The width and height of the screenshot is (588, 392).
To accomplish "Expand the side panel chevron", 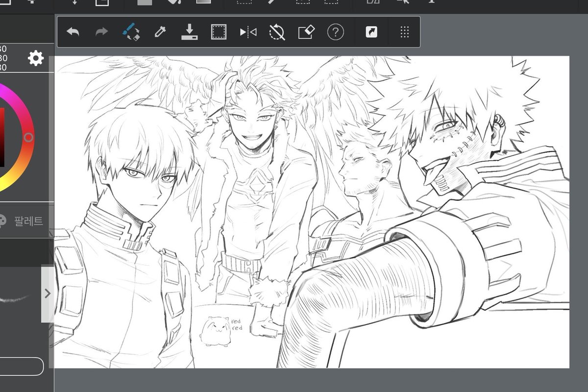I will (48, 294).
